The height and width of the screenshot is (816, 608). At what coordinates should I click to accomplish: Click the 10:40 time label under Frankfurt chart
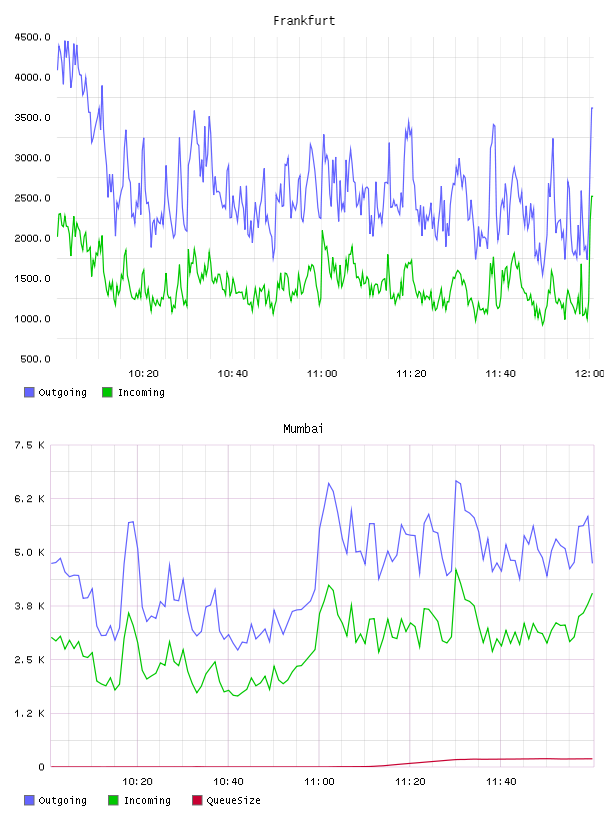pos(232,373)
